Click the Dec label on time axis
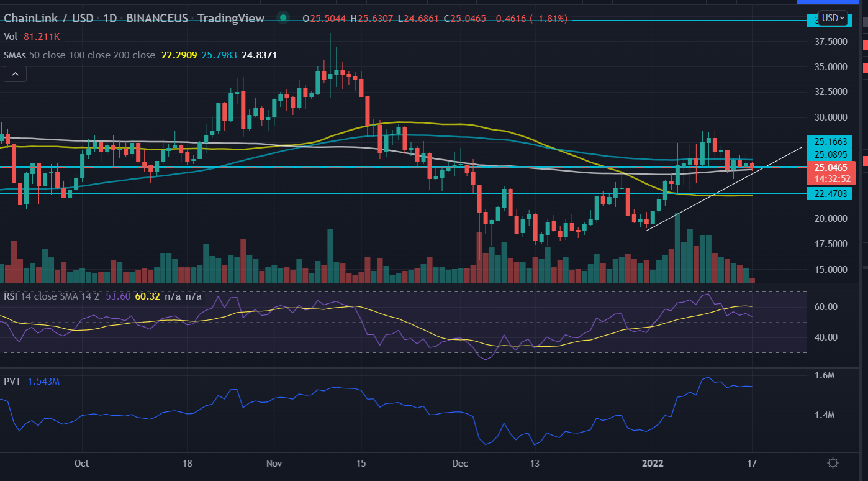868x481 pixels. pyautogui.click(x=460, y=464)
